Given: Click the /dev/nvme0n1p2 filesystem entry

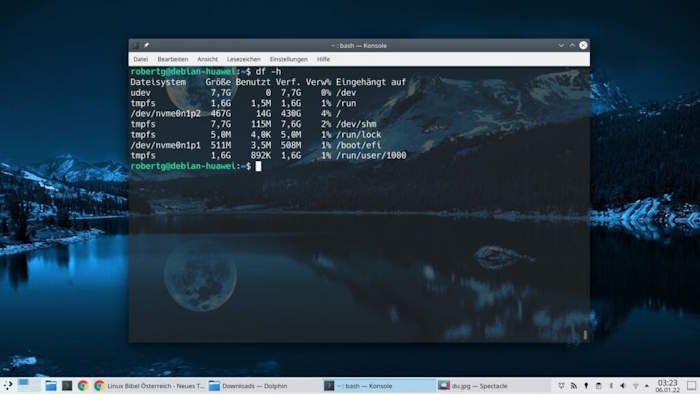Looking at the screenshot, I should click(x=166, y=114).
